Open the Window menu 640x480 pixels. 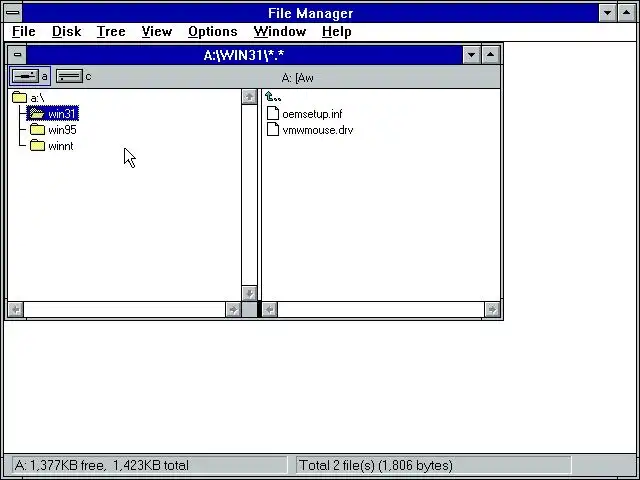[x=280, y=31]
